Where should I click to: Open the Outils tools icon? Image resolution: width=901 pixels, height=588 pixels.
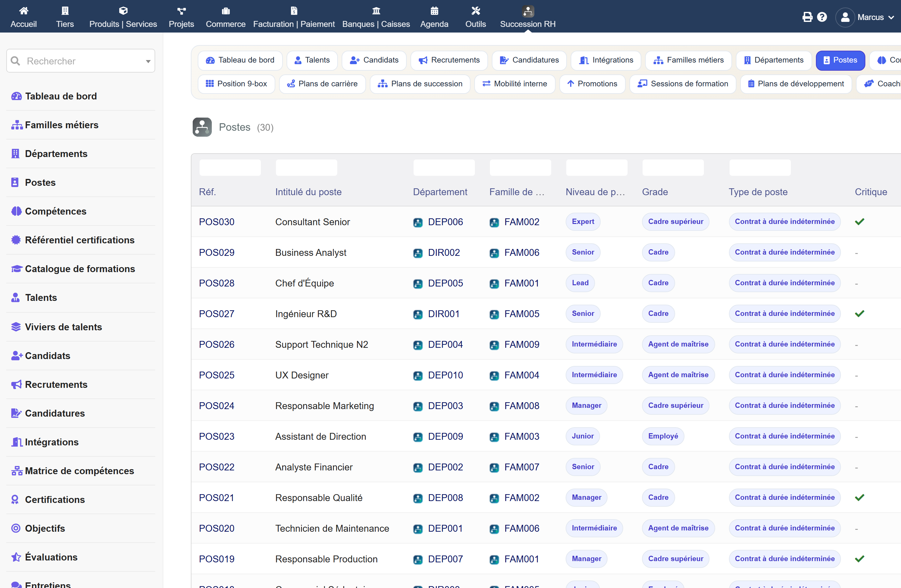tap(476, 11)
